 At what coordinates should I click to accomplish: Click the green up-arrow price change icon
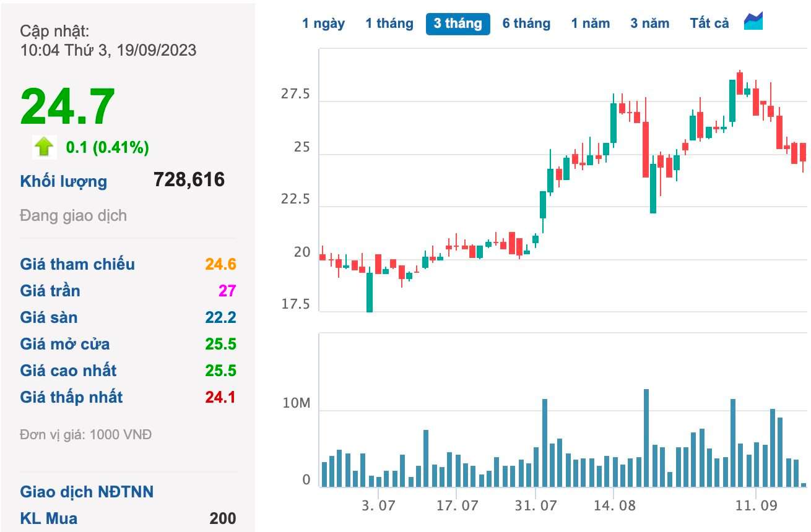pyautogui.click(x=45, y=147)
